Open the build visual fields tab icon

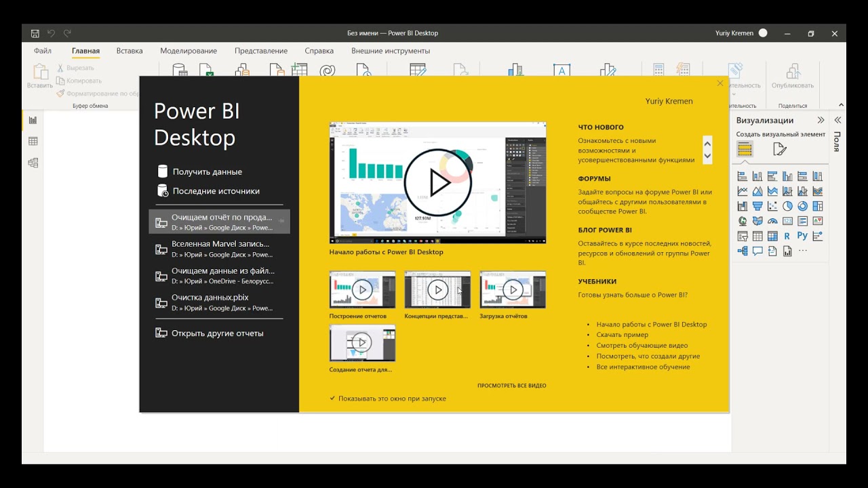point(745,149)
